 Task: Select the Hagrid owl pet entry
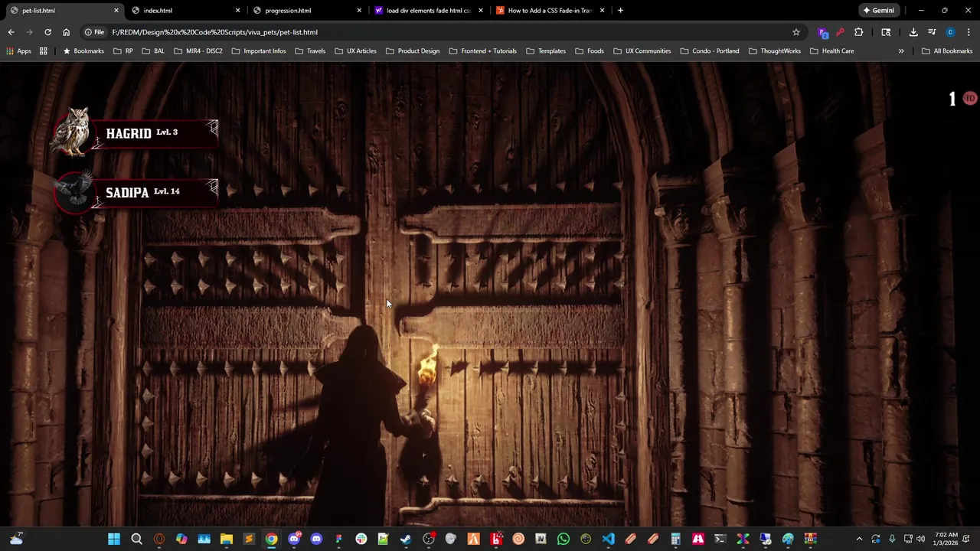pos(136,132)
